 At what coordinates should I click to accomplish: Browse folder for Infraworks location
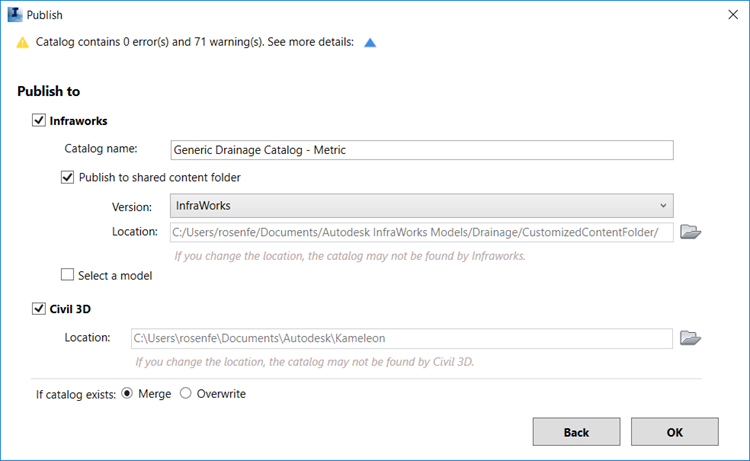[x=690, y=232]
